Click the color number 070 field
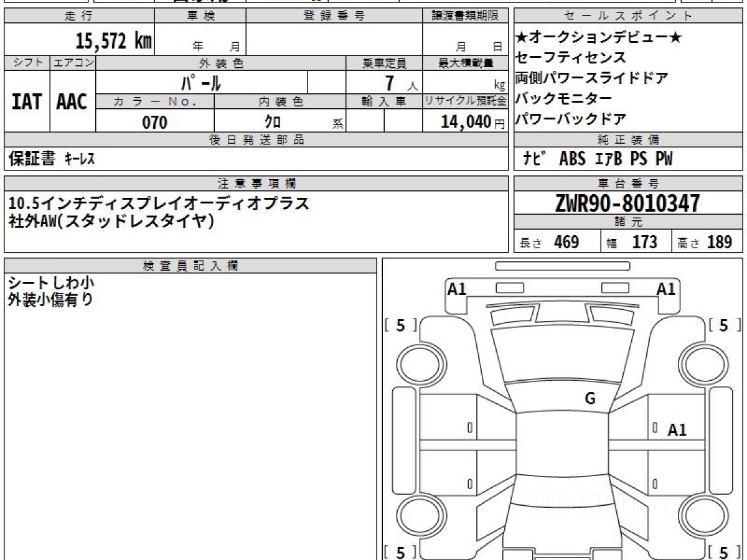Viewport: 747px width, 560px height. [x=155, y=123]
